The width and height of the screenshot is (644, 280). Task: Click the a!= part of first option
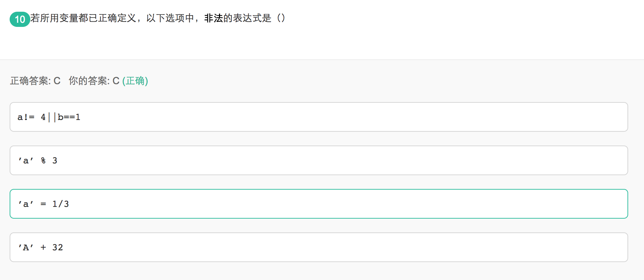(x=26, y=117)
